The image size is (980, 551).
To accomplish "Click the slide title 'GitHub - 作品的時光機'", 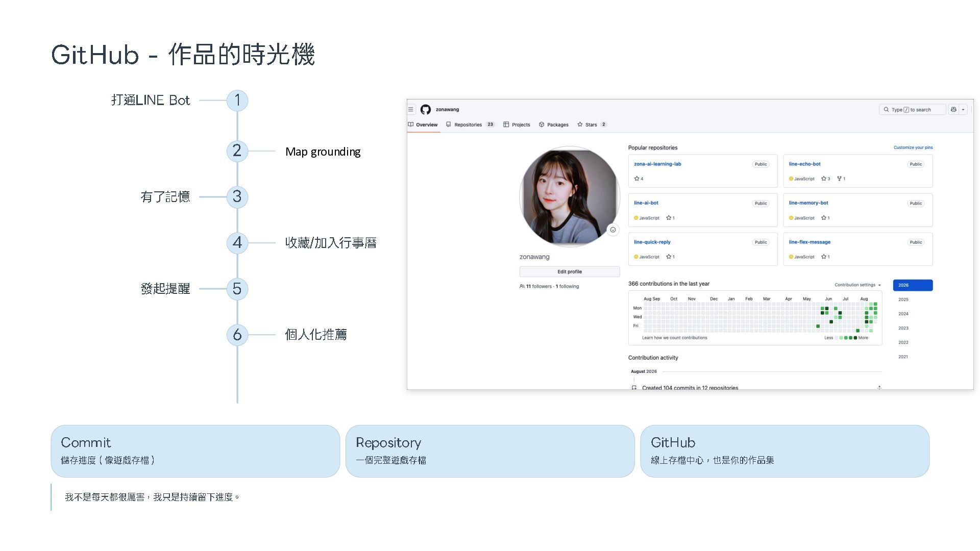I will [x=183, y=54].
